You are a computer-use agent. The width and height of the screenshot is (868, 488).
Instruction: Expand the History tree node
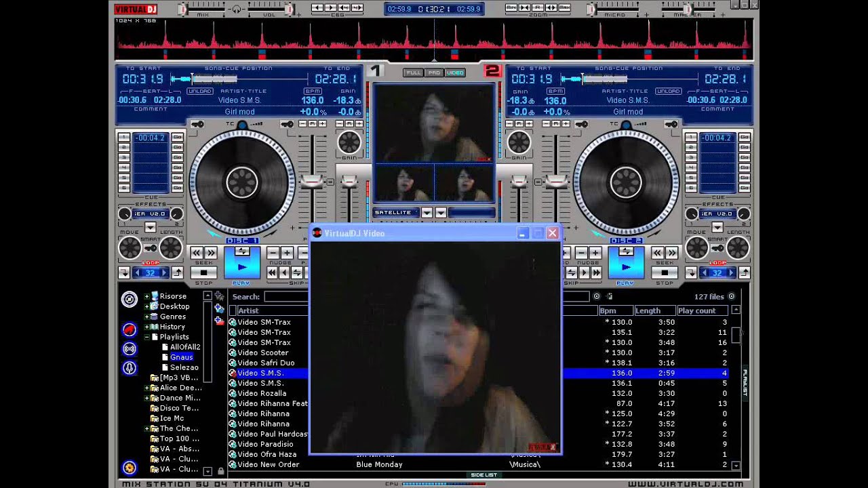coord(146,327)
